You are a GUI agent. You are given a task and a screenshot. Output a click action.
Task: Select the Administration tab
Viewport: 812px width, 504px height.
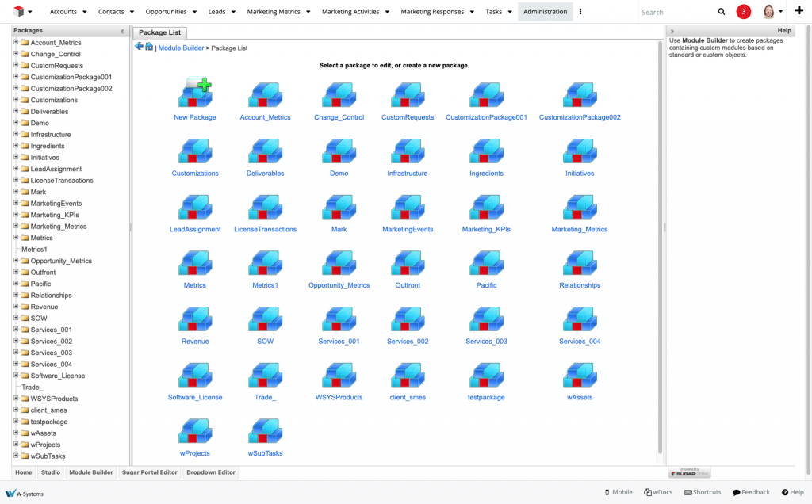546,11
